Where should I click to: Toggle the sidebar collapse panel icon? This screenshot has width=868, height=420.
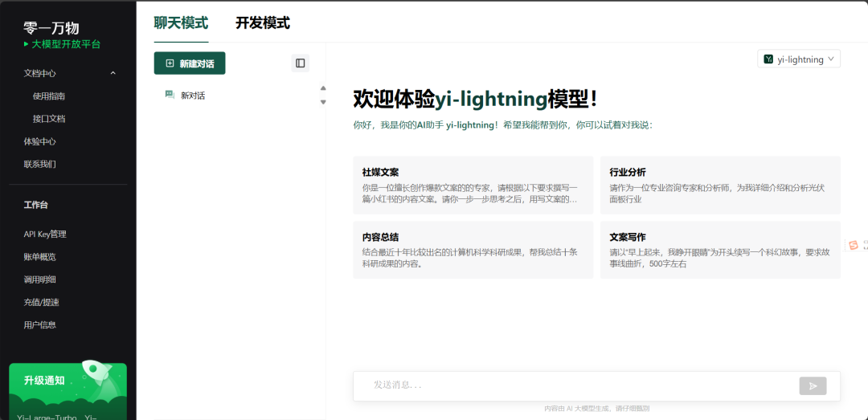pos(300,63)
